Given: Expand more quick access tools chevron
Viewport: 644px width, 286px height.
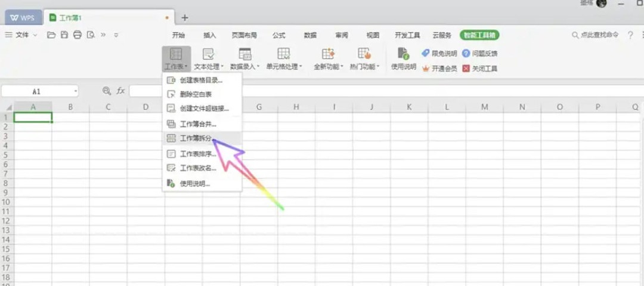Looking at the screenshot, I should (103, 35).
